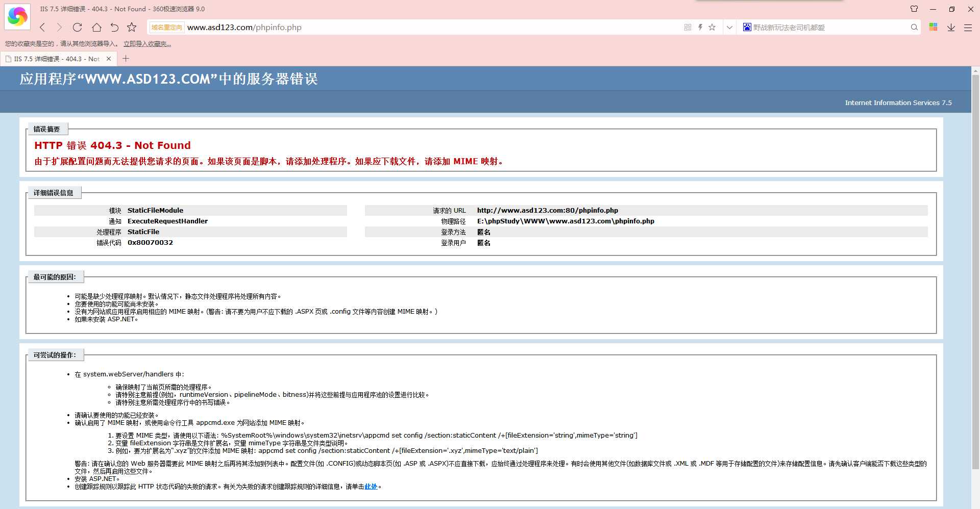Restore down the browser window
980x509 pixels.
952,9
